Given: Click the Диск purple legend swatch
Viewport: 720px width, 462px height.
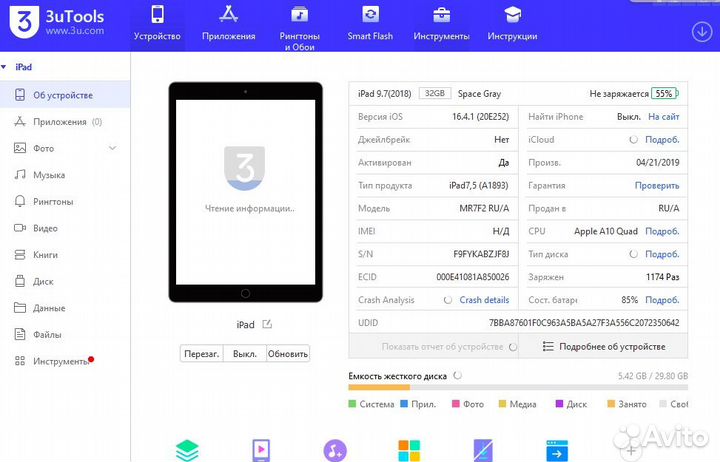Looking at the screenshot, I should (x=559, y=404).
